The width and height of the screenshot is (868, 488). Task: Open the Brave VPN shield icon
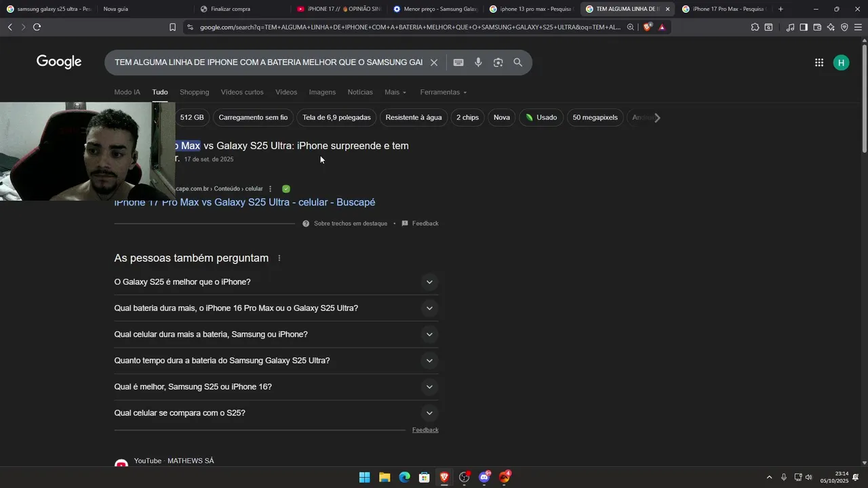[844, 27]
